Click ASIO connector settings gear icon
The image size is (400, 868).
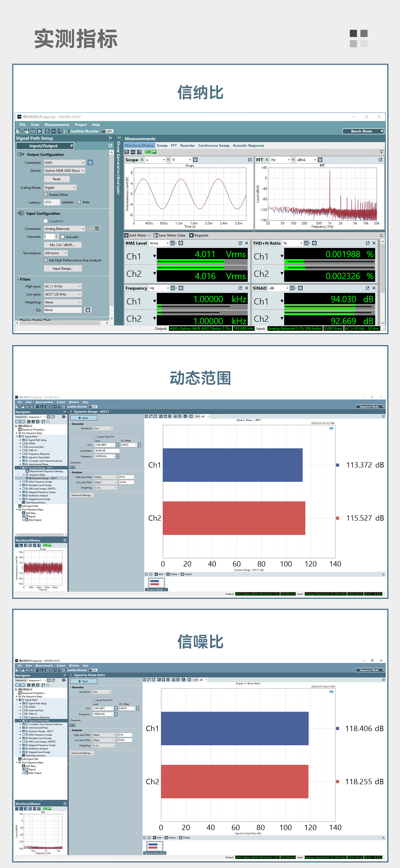90,162
